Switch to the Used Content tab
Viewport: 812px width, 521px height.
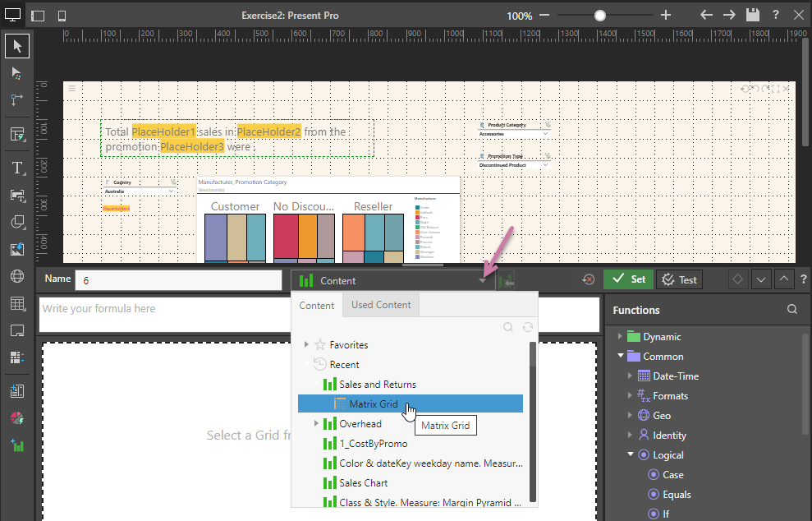381,305
